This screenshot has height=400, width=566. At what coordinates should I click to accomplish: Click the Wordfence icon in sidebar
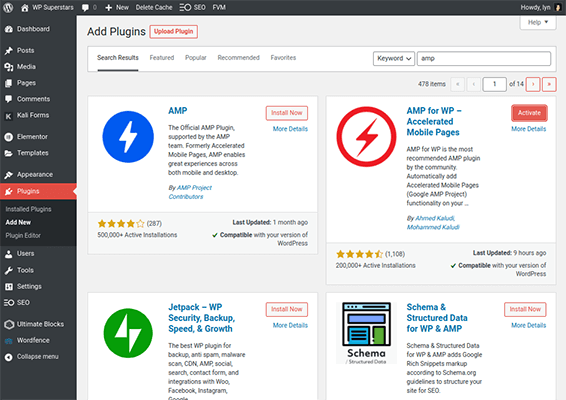point(9,340)
